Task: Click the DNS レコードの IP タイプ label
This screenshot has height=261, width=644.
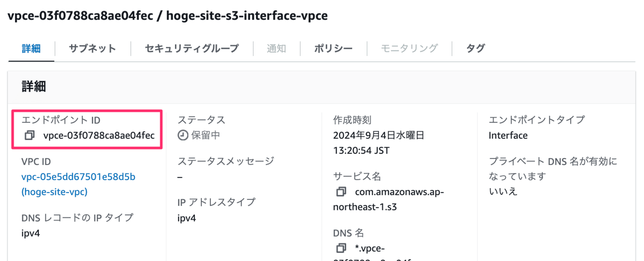Action: click(x=77, y=218)
